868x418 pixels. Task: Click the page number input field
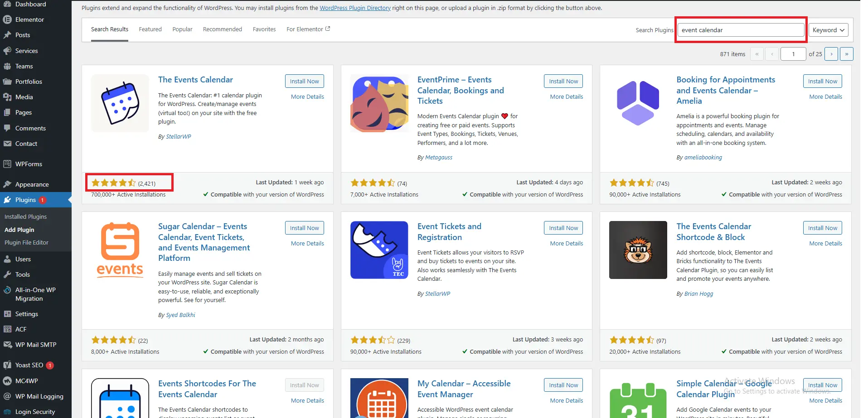[x=793, y=54]
